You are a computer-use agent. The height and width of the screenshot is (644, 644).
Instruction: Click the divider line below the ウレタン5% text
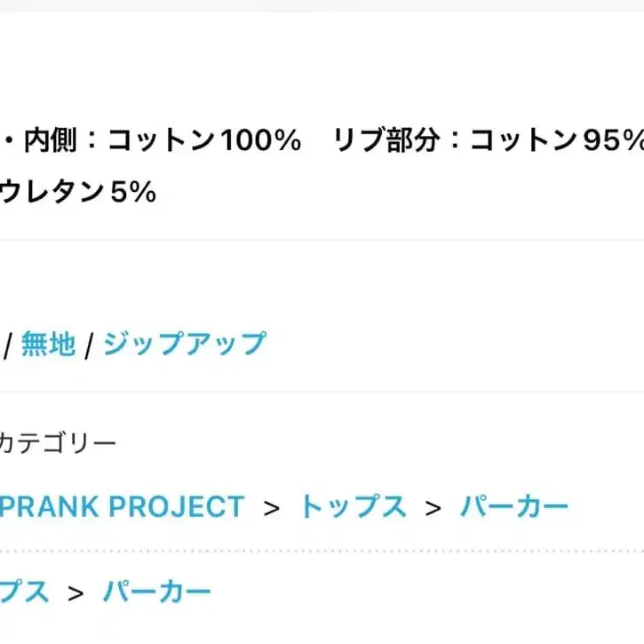[x=322, y=240]
